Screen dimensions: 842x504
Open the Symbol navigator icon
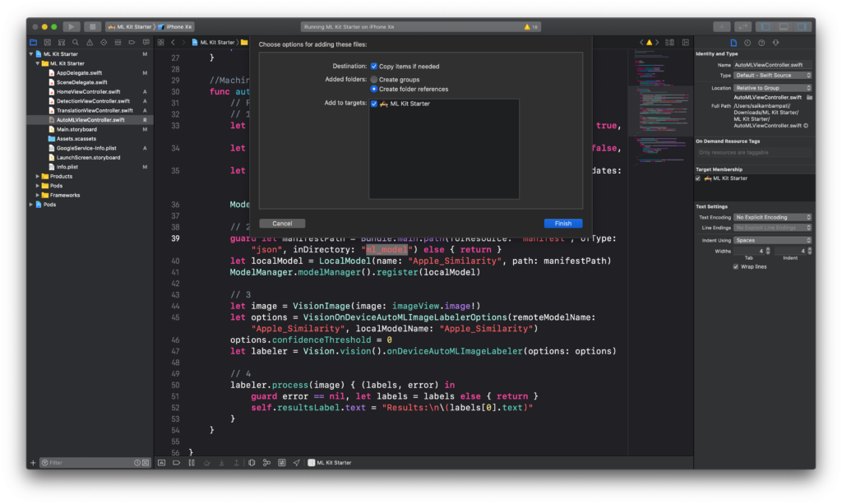[x=61, y=43]
